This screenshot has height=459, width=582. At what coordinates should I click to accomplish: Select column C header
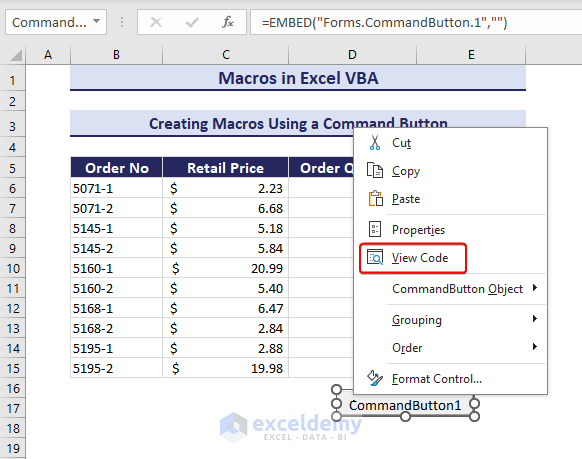tap(226, 55)
